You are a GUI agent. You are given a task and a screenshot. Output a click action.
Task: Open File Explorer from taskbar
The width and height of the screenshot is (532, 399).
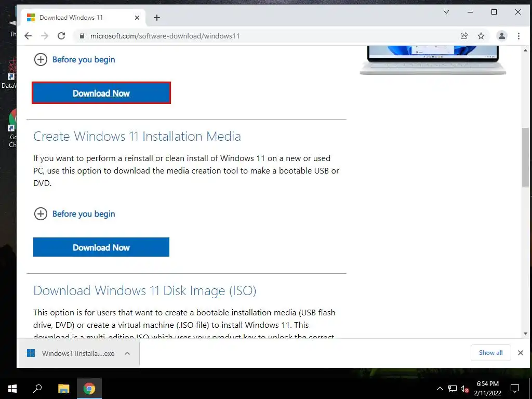point(63,389)
